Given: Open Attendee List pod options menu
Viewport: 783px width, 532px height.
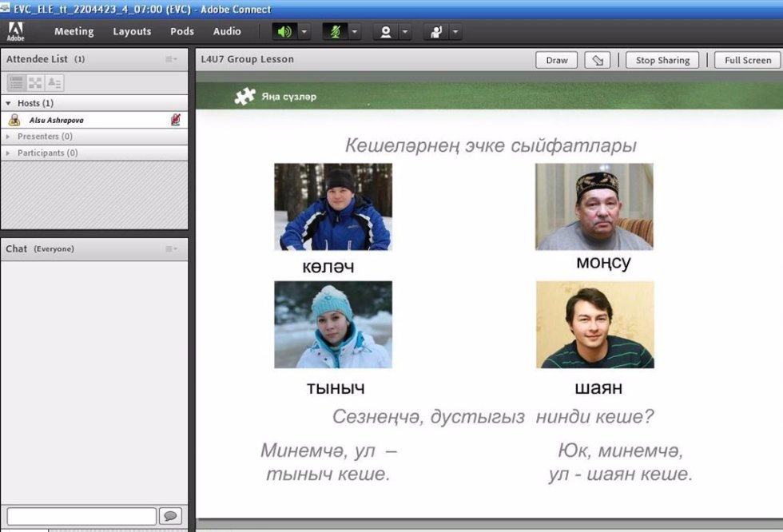Looking at the screenshot, I should [x=172, y=59].
